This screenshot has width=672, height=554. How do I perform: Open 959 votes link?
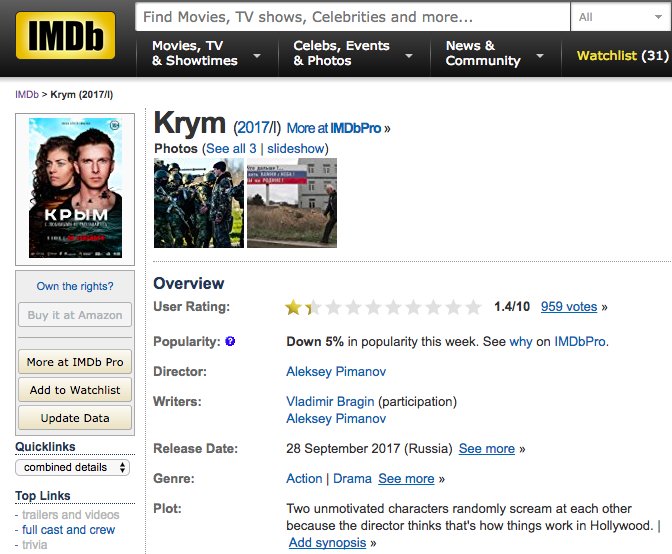pos(569,307)
